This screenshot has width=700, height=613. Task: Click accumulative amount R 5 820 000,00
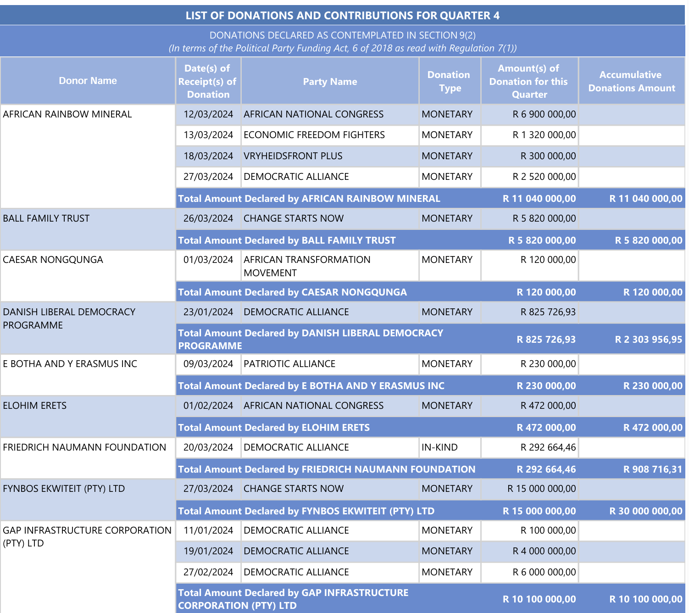pyautogui.click(x=649, y=240)
